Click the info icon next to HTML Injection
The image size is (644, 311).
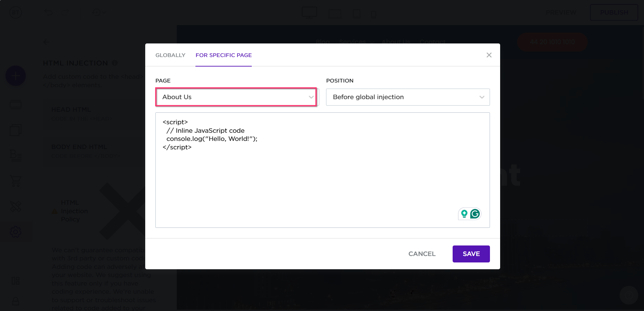tap(115, 63)
